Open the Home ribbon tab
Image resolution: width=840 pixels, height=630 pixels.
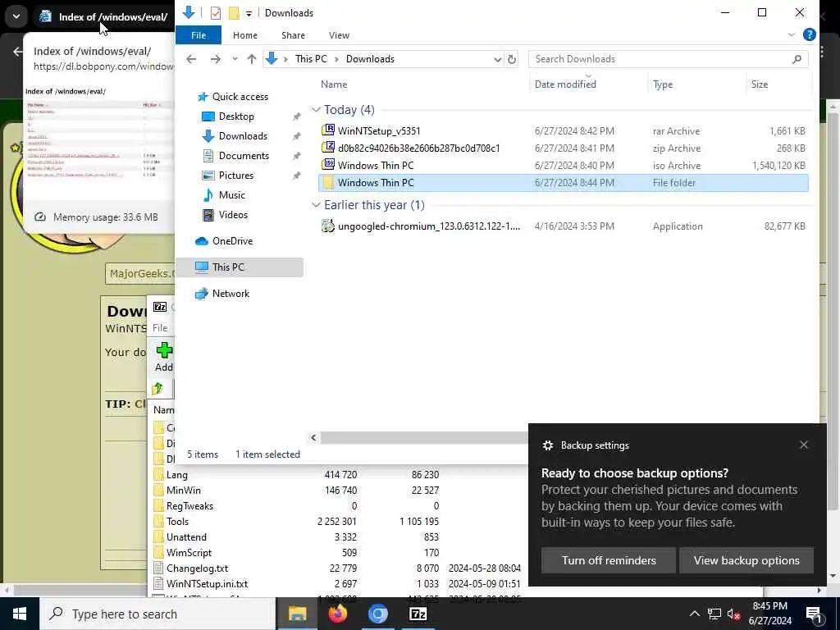(244, 35)
